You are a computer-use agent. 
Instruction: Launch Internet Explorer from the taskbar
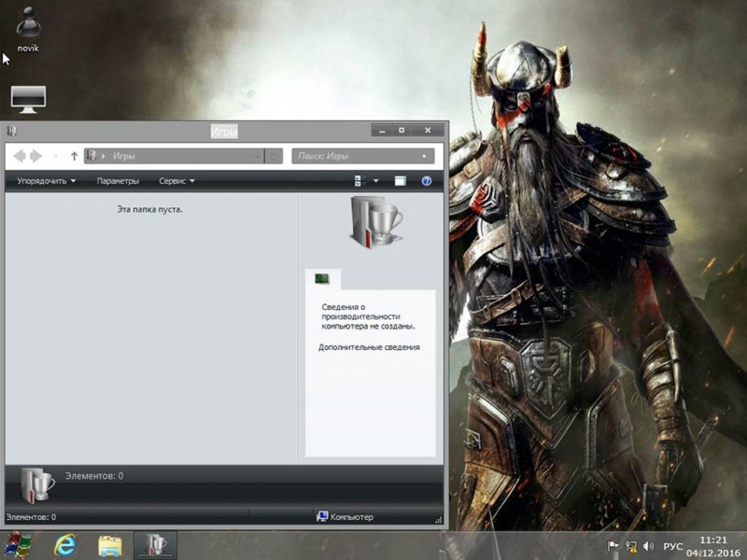pos(64,545)
